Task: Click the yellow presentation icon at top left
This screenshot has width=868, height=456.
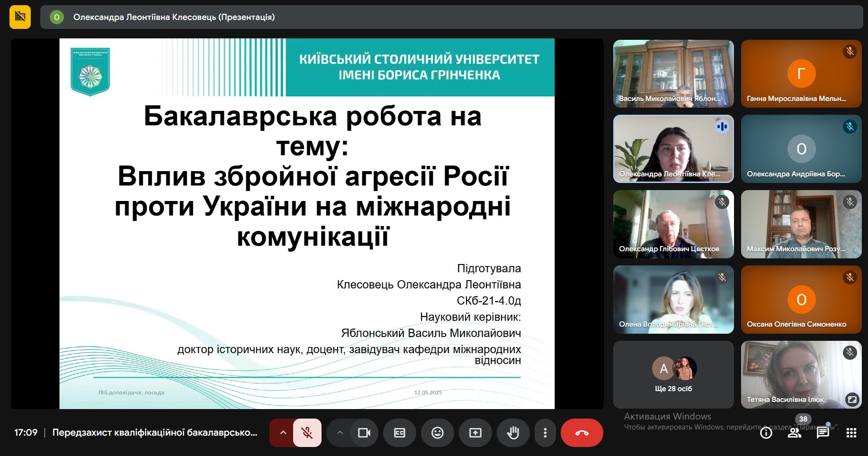Action: click(20, 17)
